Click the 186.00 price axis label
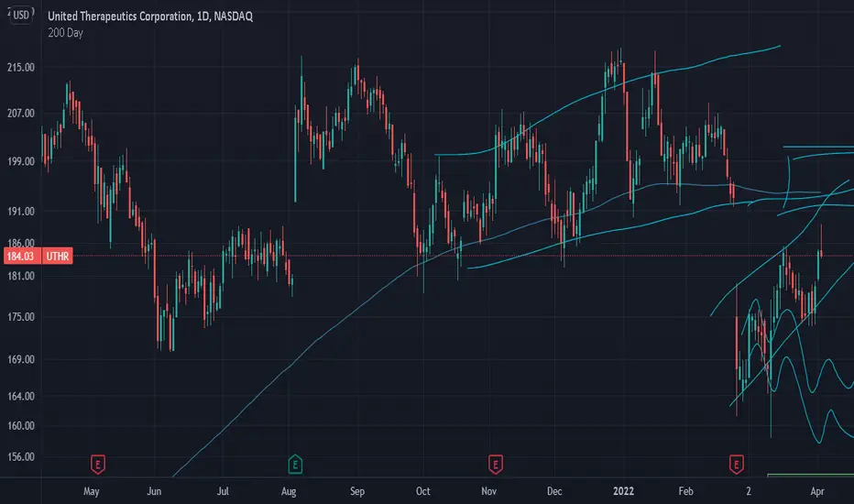 tap(21, 243)
